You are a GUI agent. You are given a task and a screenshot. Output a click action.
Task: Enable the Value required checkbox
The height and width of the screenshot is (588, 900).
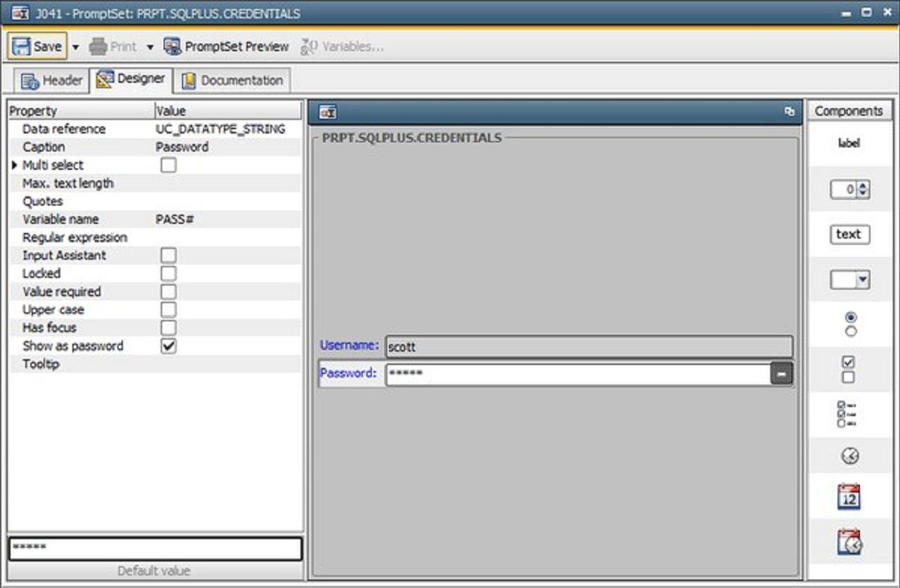point(168,292)
